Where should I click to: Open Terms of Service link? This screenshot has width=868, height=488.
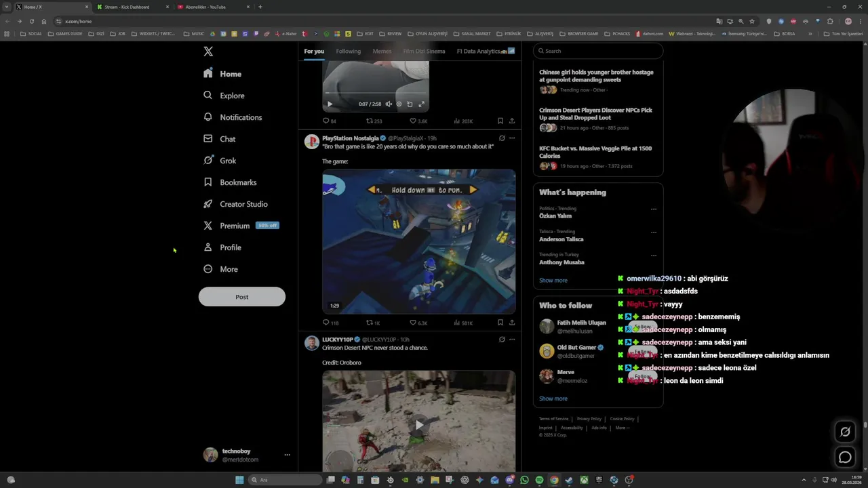pos(554,419)
